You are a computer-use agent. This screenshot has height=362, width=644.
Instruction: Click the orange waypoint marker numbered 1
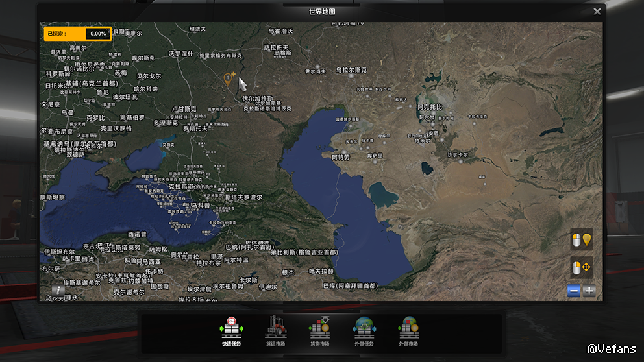coord(228,79)
